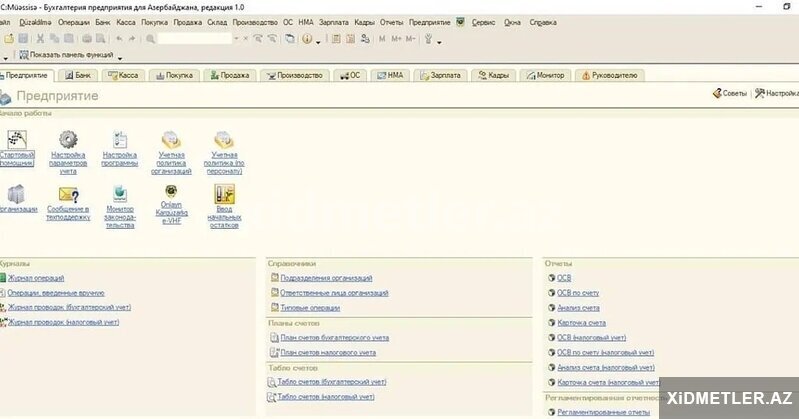
Task: Click the Redo arrow toolbar icon
Action: (x=132, y=39)
